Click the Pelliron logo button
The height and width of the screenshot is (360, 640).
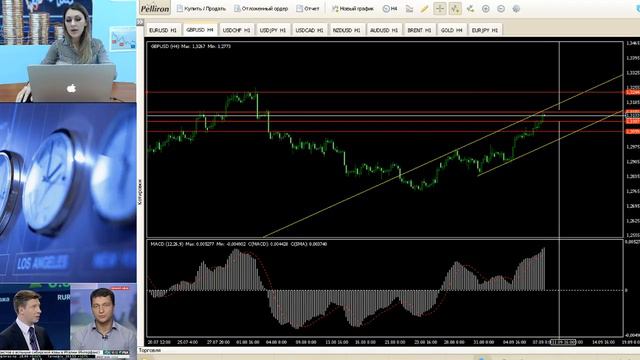(155, 8)
